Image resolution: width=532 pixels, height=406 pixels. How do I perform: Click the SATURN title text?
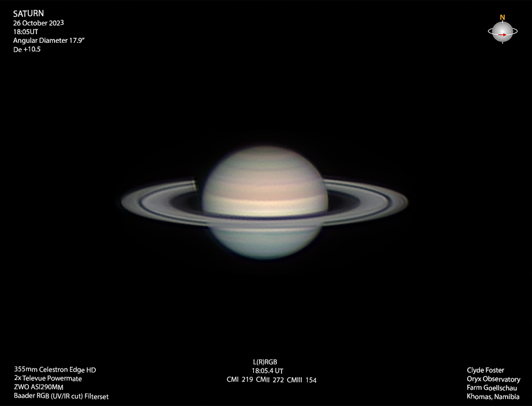click(28, 13)
